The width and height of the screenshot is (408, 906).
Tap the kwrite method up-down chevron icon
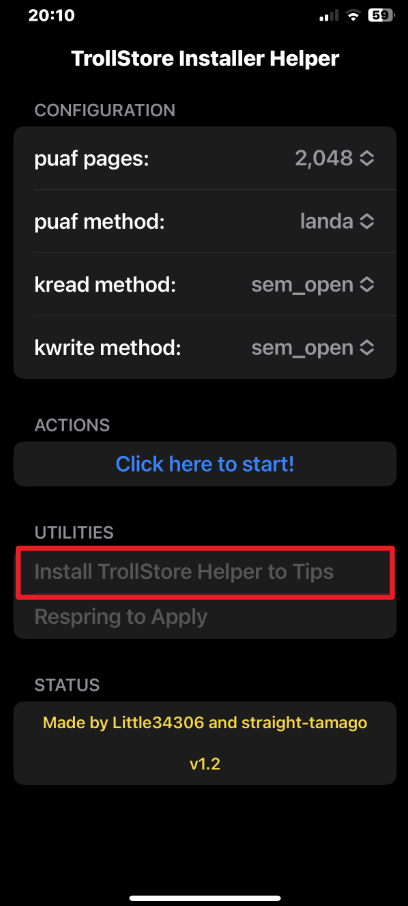(367, 348)
